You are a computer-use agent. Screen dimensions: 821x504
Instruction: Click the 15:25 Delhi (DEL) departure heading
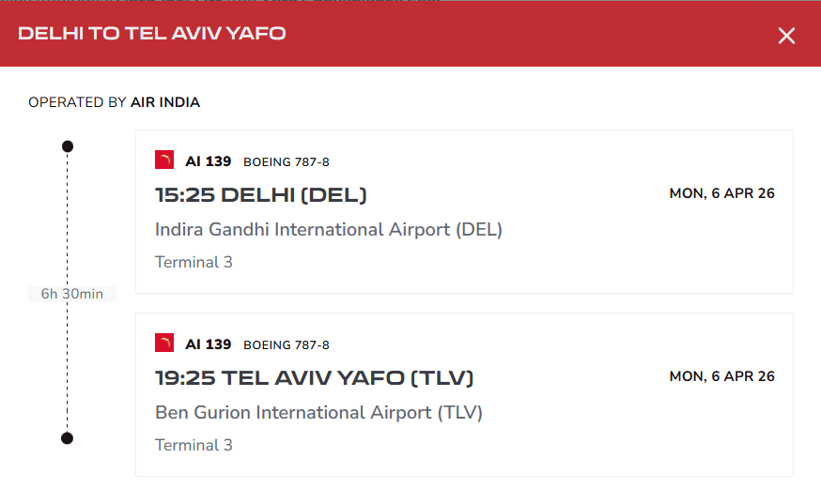(261, 195)
